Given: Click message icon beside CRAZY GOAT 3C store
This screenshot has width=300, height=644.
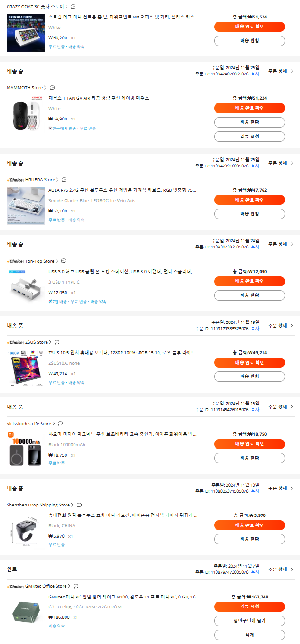Looking at the screenshot, I should (73, 7).
